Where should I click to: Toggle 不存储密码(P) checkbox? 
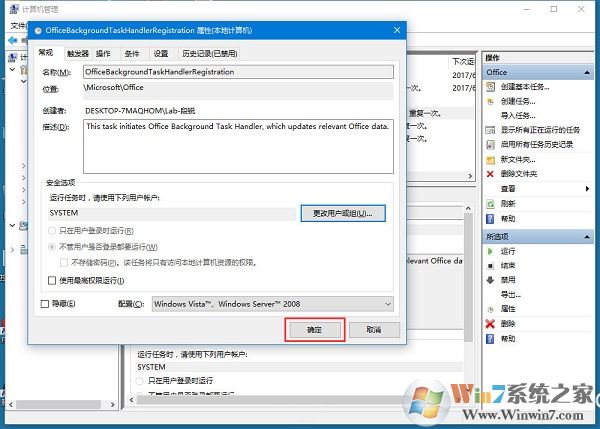click(64, 263)
